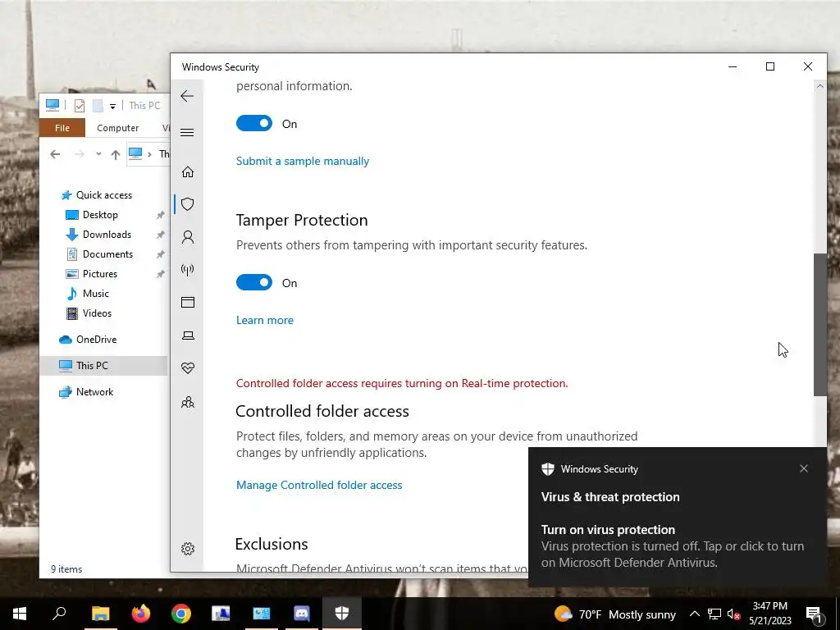Screen dimensions: 840x630
Task: Open weather widget showing 70°F
Action: point(615,614)
